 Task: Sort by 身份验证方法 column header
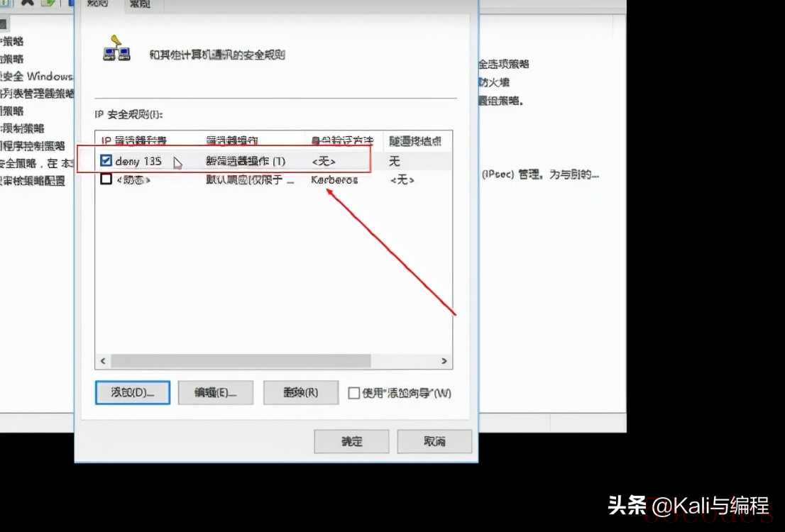342,141
